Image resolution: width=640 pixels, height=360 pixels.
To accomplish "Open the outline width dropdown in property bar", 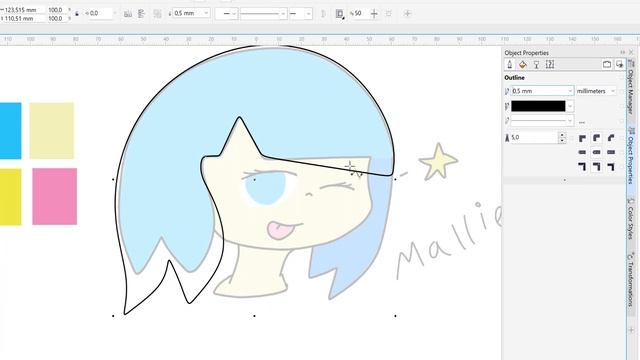I will (206, 13).
